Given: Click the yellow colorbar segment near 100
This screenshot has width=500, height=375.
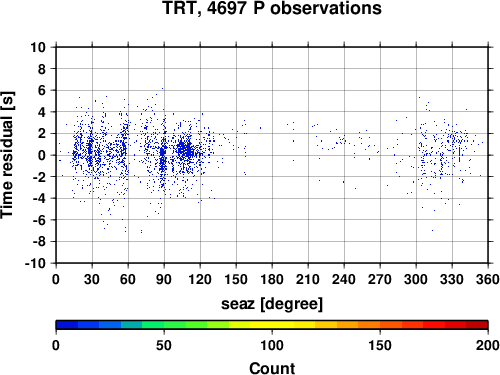Looking at the screenshot, I should click(272, 325).
